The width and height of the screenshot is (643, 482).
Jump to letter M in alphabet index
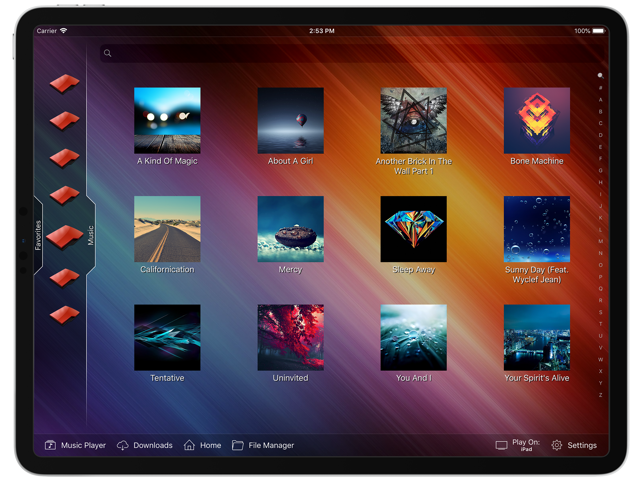[600, 241]
